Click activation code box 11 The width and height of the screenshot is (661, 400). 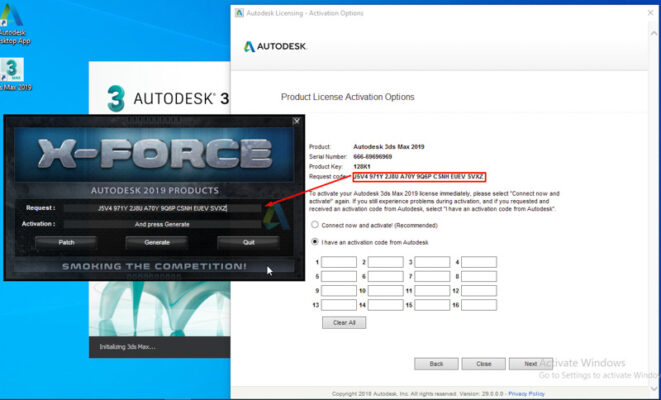click(432, 291)
